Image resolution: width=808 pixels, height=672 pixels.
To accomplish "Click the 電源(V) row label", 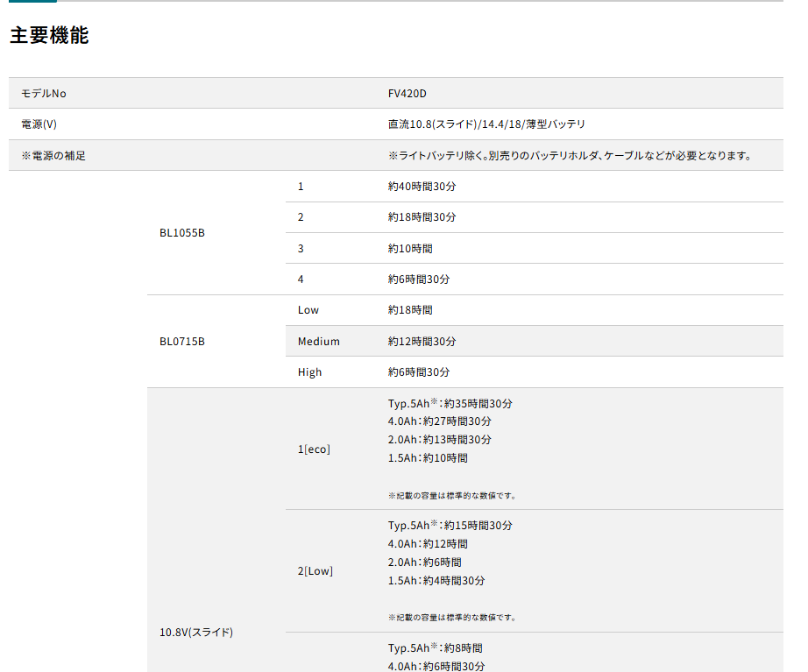I will pyautogui.click(x=39, y=124).
